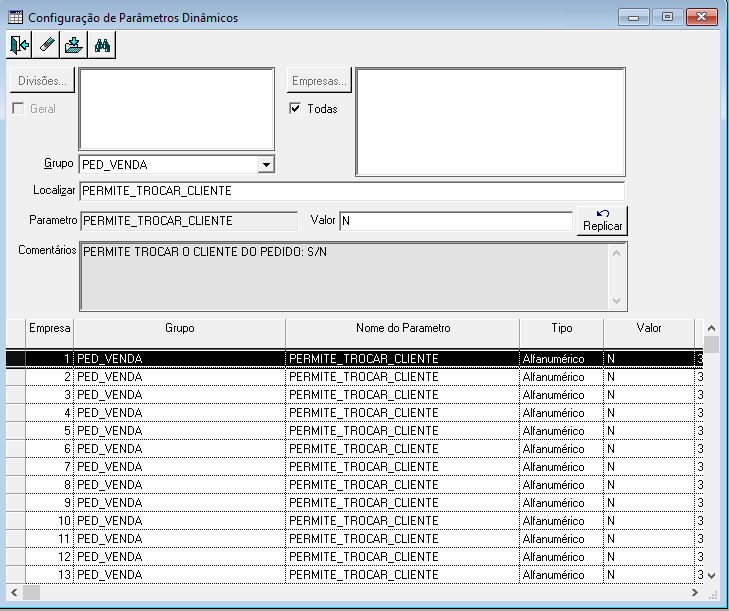Click the comments box scroll up arrow
Image resolution: width=729 pixels, height=611 pixels.
click(x=616, y=253)
